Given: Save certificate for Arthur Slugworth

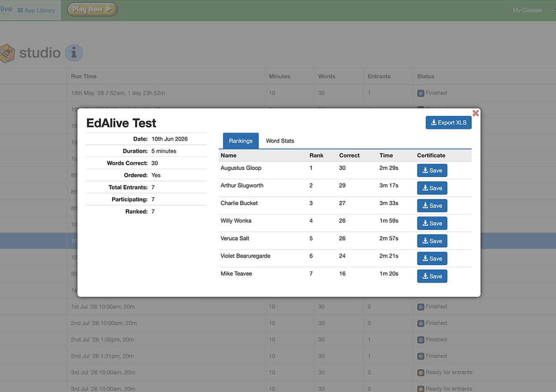Looking at the screenshot, I should pos(432,188).
